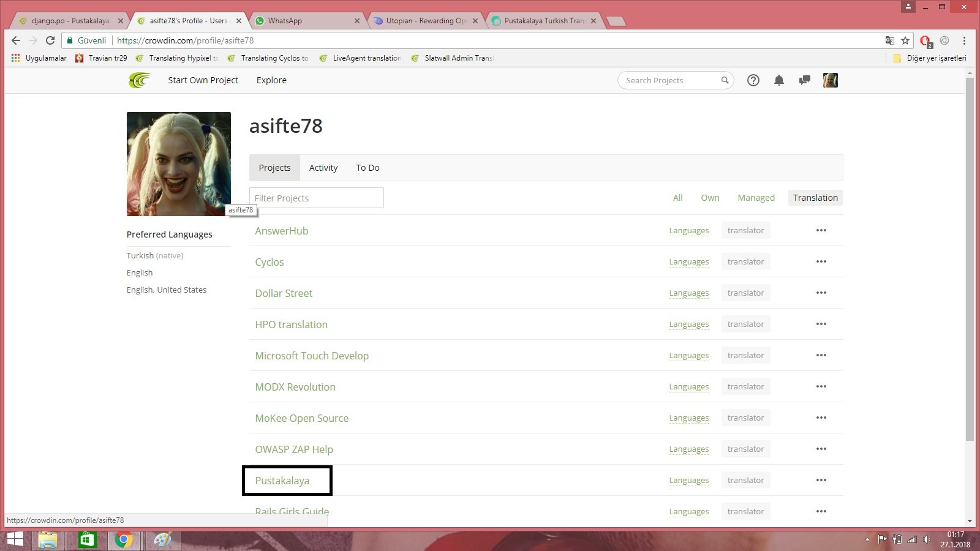Open more options for Pustakalaya row
Screen dimensions: 980x551
click(x=821, y=480)
